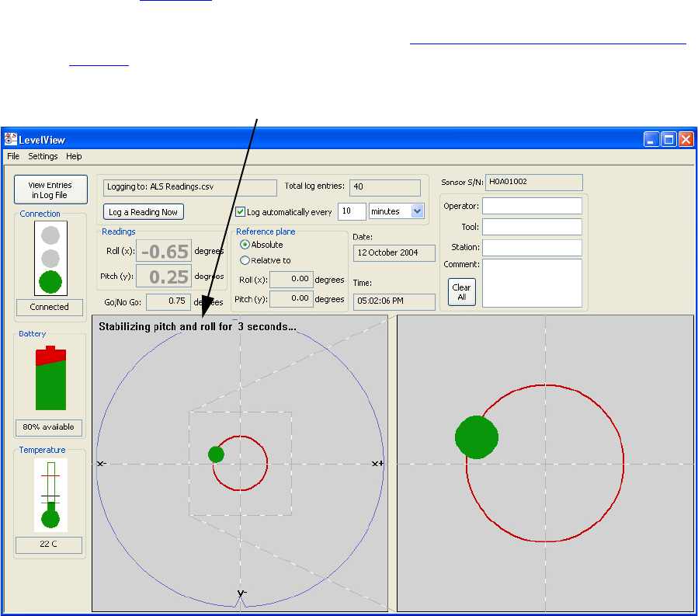
Task: Click the Clear All button
Action: click(461, 292)
